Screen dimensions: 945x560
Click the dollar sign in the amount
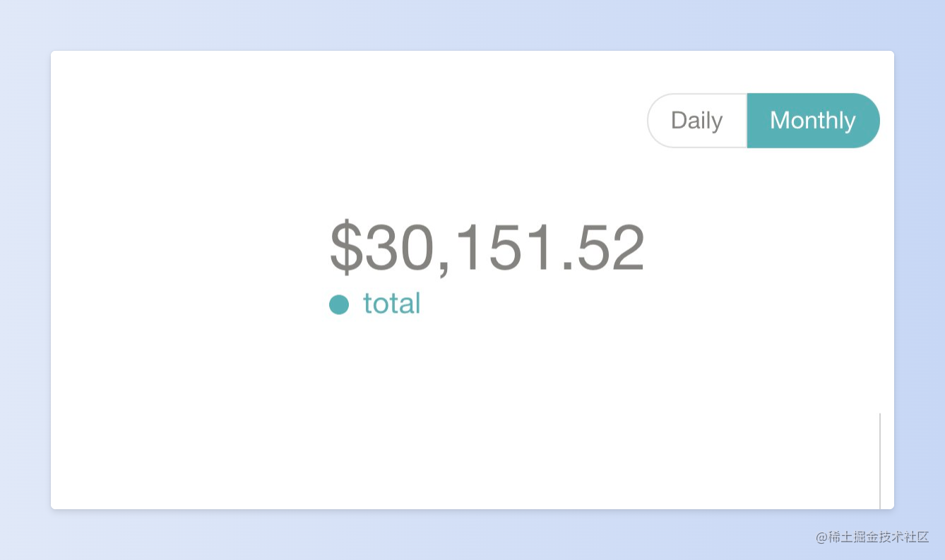[346, 247]
